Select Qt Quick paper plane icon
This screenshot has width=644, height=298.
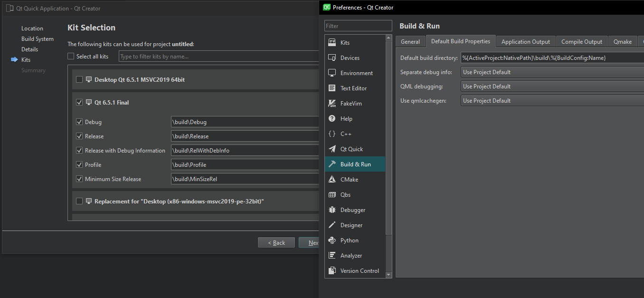coord(332,149)
